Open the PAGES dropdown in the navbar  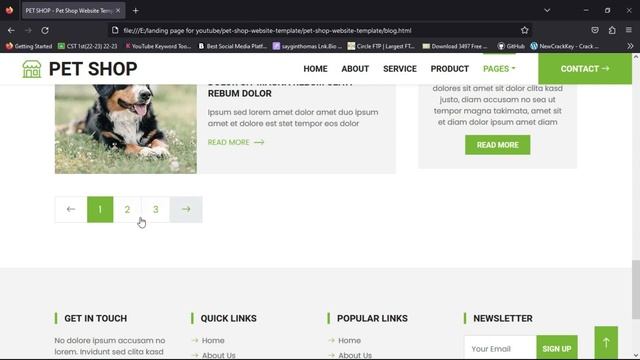point(499,69)
